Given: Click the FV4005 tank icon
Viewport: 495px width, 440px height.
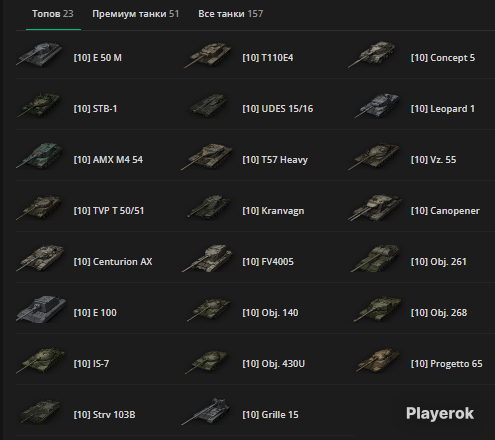Looking at the screenshot, I should pos(207,258).
